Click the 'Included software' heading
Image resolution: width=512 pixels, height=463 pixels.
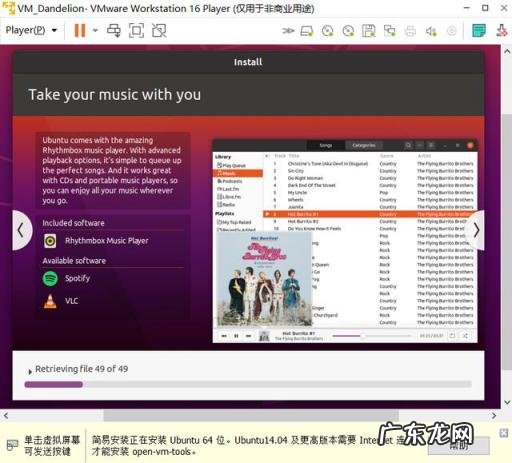(73, 223)
